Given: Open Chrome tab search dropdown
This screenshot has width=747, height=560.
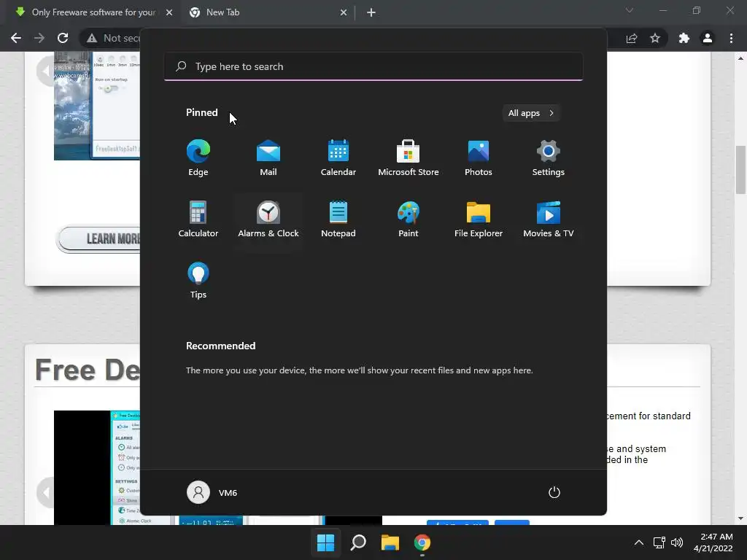Looking at the screenshot, I should 630,10.
